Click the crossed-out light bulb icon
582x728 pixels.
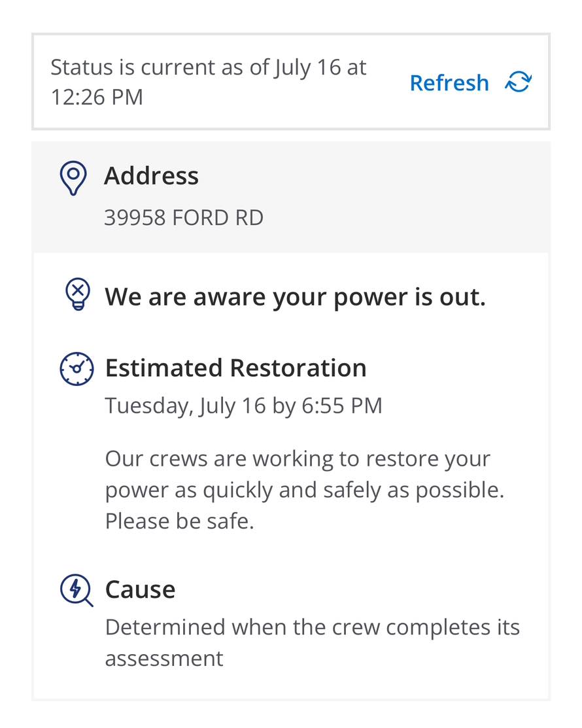point(78,294)
